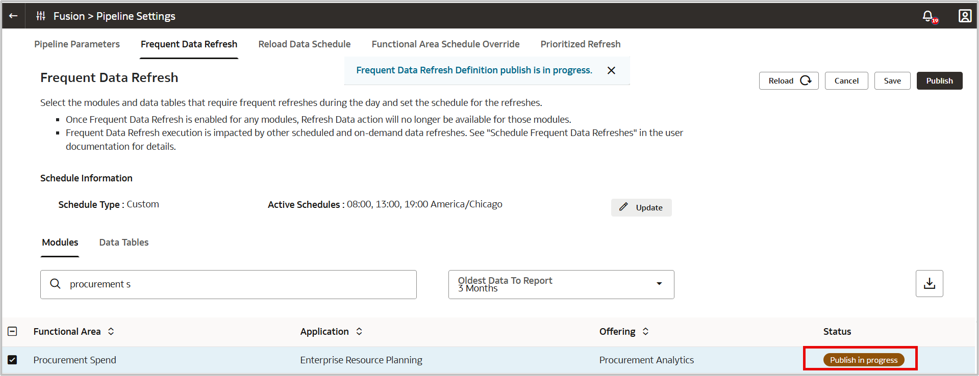The width and height of the screenshot is (979, 376).
Task: Click Update schedule button
Action: (x=641, y=207)
